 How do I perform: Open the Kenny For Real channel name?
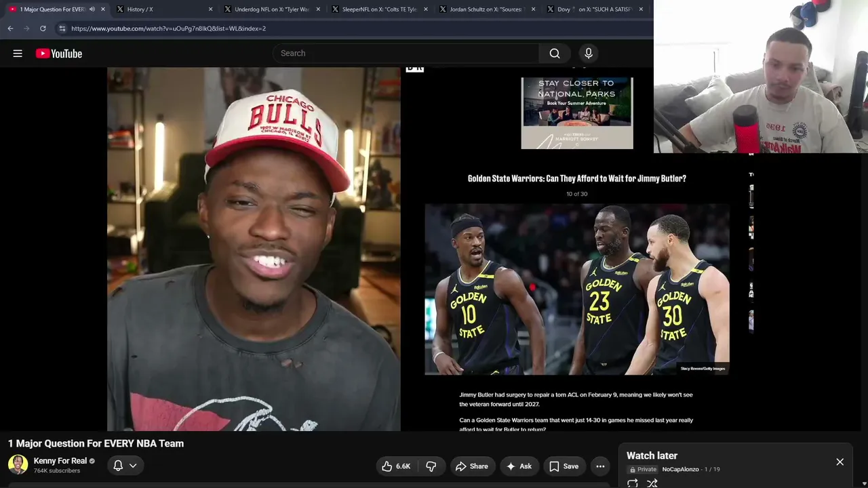tap(60, 461)
